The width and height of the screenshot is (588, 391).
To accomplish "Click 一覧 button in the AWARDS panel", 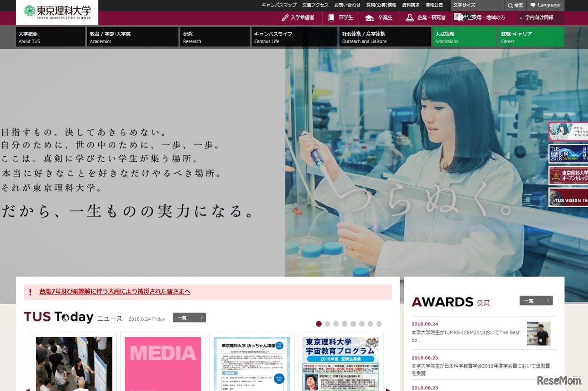I will (x=536, y=300).
